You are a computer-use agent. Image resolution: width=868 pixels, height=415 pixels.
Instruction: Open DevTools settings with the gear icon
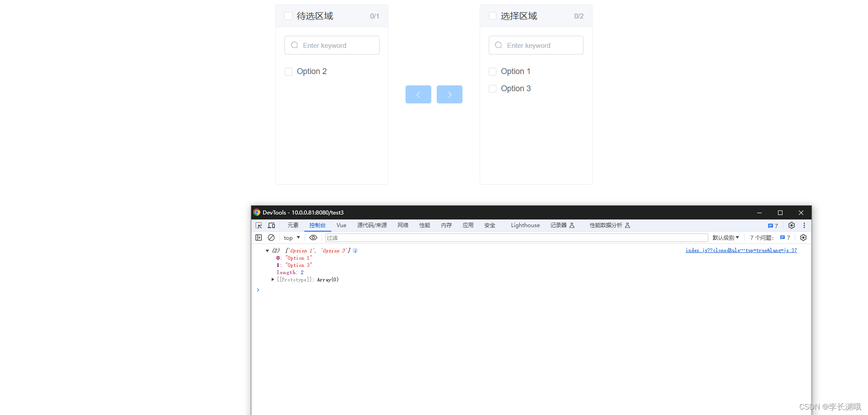pyautogui.click(x=791, y=225)
